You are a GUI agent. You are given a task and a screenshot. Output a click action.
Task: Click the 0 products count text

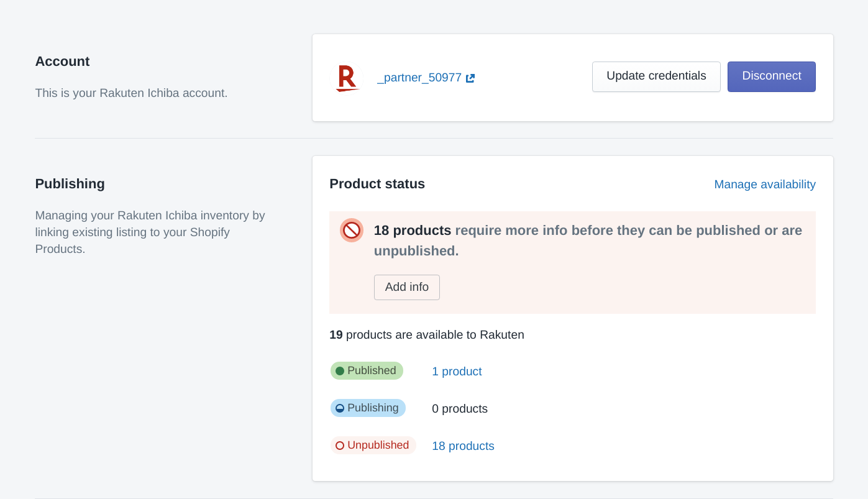point(460,409)
